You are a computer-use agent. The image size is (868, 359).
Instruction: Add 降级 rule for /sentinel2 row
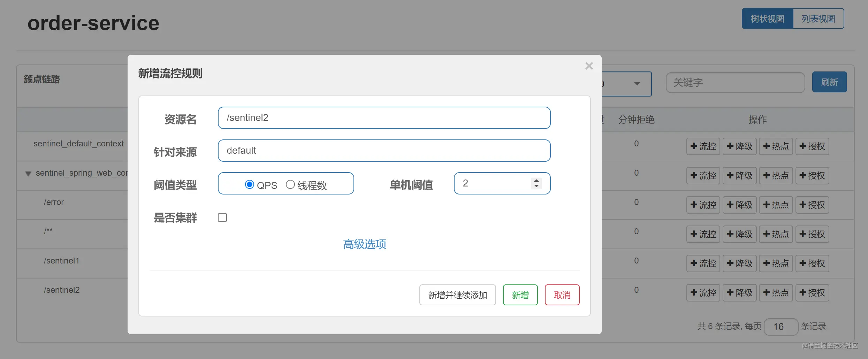click(739, 293)
